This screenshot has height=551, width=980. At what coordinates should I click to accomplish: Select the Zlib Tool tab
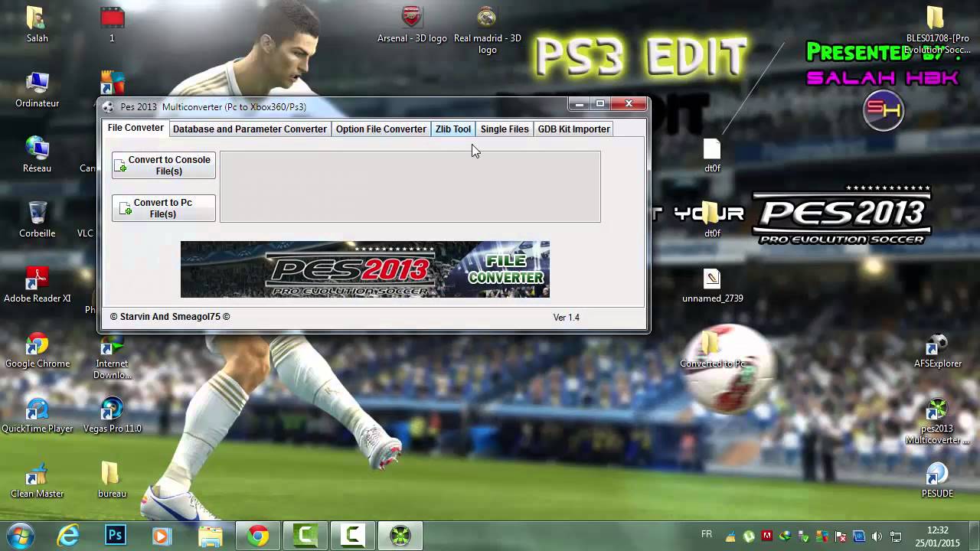tap(453, 129)
